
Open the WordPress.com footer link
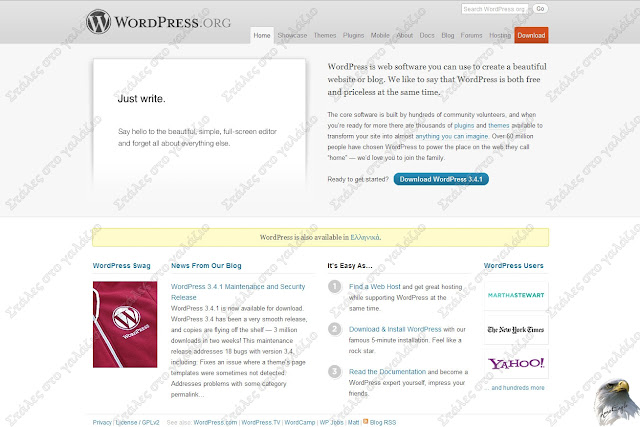tap(215, 423)
